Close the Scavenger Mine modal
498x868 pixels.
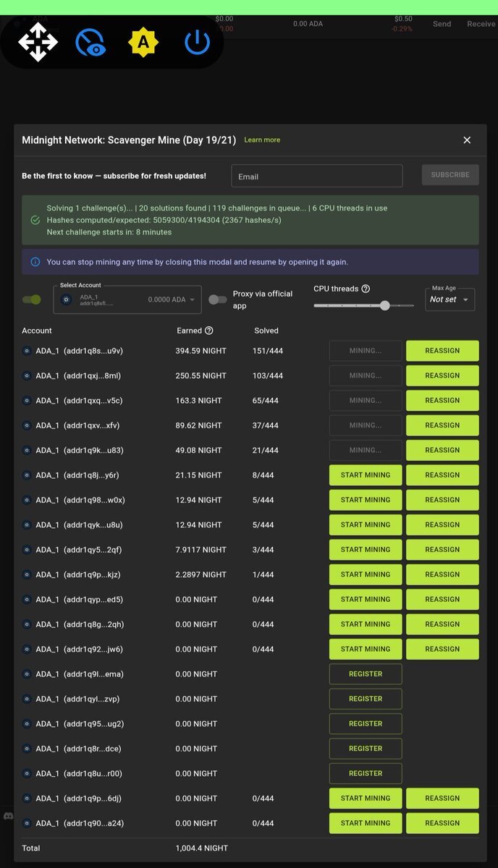pyautogui.click(x=467, y=140)
